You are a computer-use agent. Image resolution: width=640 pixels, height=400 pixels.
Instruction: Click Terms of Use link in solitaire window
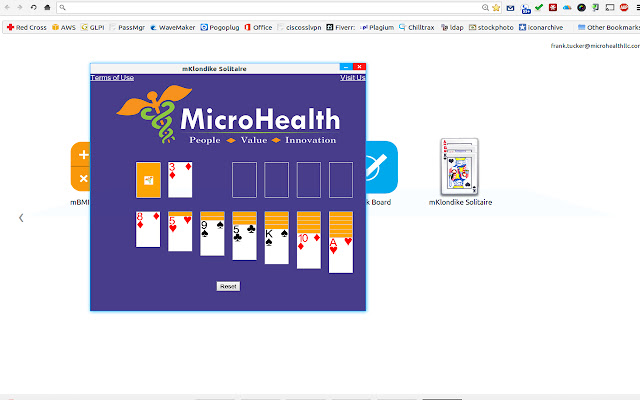click(x=112, y=78)
